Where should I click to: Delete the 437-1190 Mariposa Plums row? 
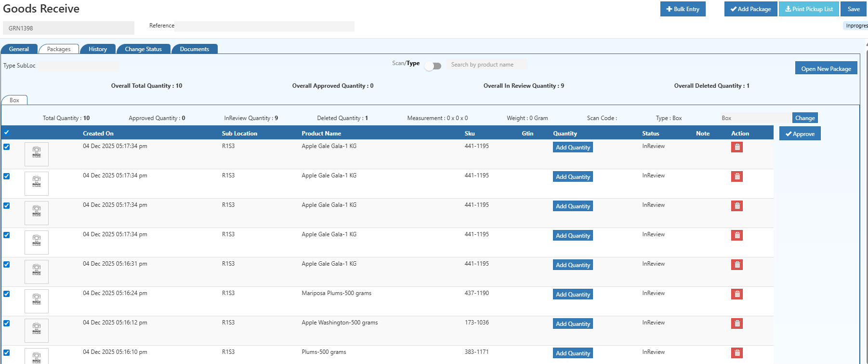click(736, 294)
